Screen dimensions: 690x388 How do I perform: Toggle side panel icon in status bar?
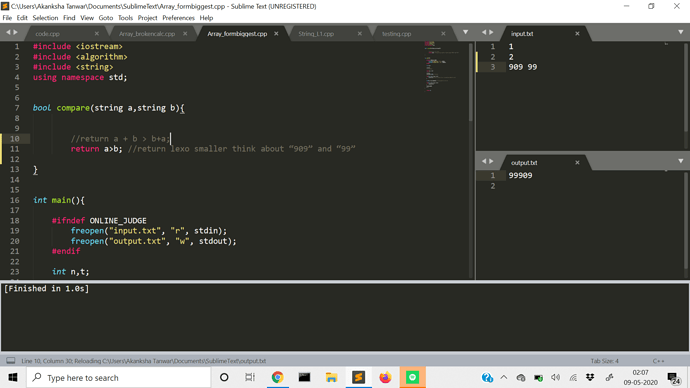11,361
